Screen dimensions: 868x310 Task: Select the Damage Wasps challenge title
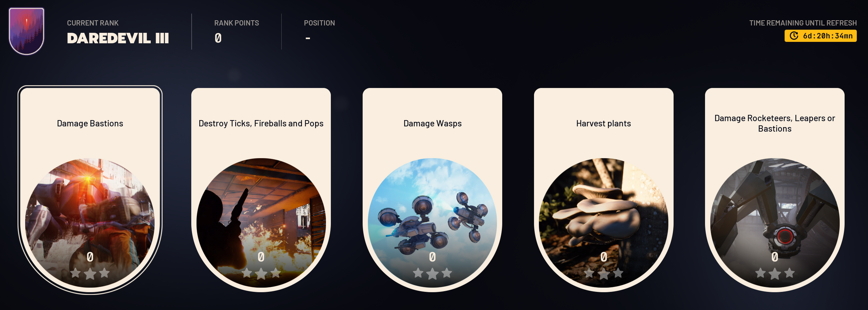coord(432,124)
